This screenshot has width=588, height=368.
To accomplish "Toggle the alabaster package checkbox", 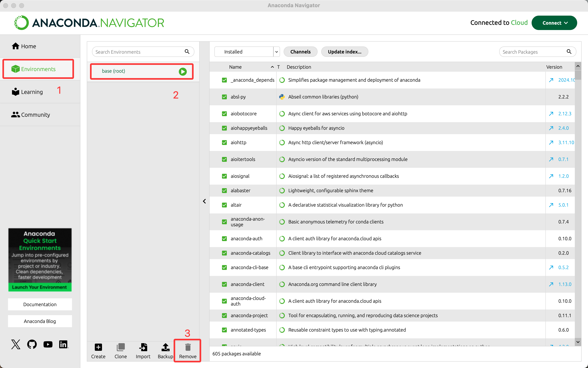I will coord(224,191).
